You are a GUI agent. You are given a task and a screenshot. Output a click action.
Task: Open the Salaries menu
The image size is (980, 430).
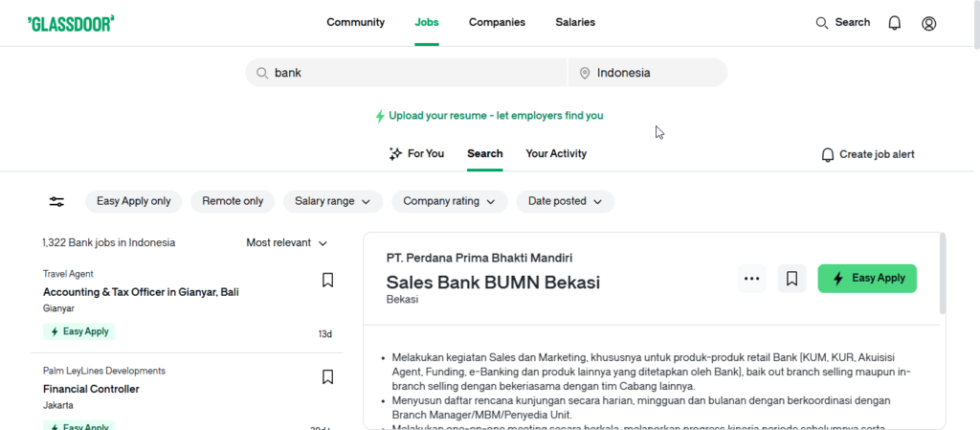pyautogui.click(x=575, y=22)
